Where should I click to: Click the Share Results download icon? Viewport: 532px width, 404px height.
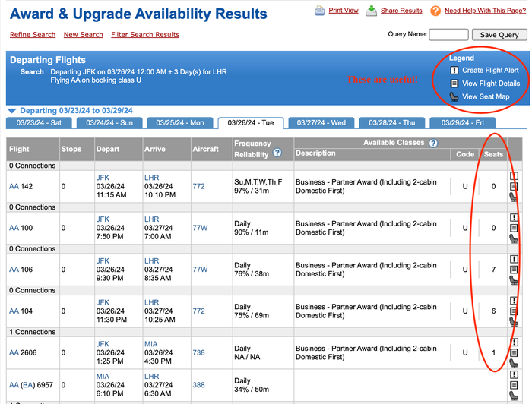tap(372, 11)
